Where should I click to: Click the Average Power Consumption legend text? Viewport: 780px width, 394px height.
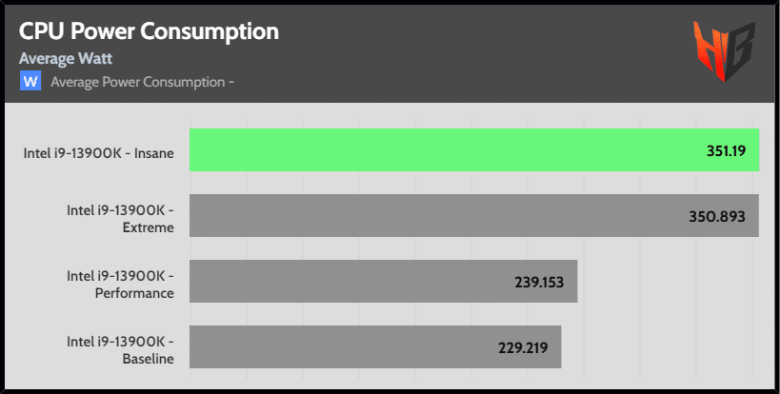pyautogui.click(x=142, y=82)
